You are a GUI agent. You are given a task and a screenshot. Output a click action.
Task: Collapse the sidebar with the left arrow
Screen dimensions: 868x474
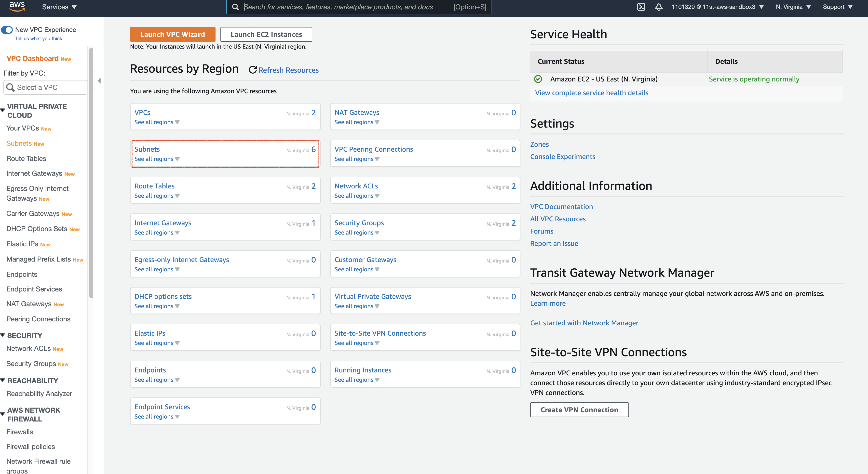(99, 80)
